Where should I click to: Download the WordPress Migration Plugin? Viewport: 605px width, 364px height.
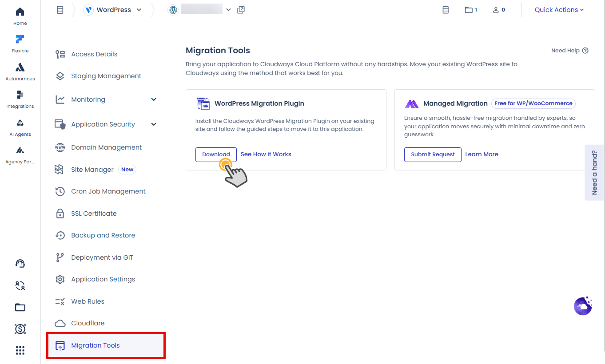pyautogui.click(x=216, y=154)
